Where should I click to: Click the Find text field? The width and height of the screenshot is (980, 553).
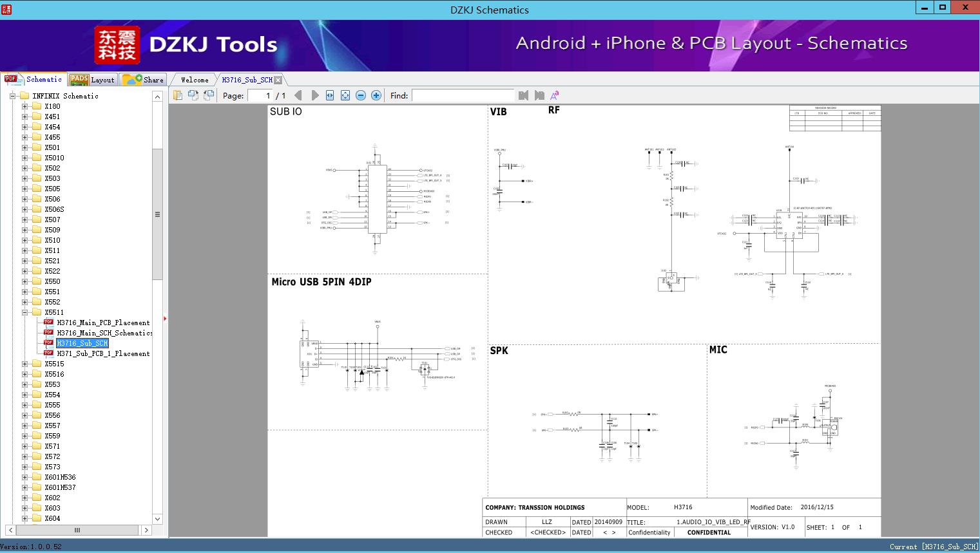point(463,95)
